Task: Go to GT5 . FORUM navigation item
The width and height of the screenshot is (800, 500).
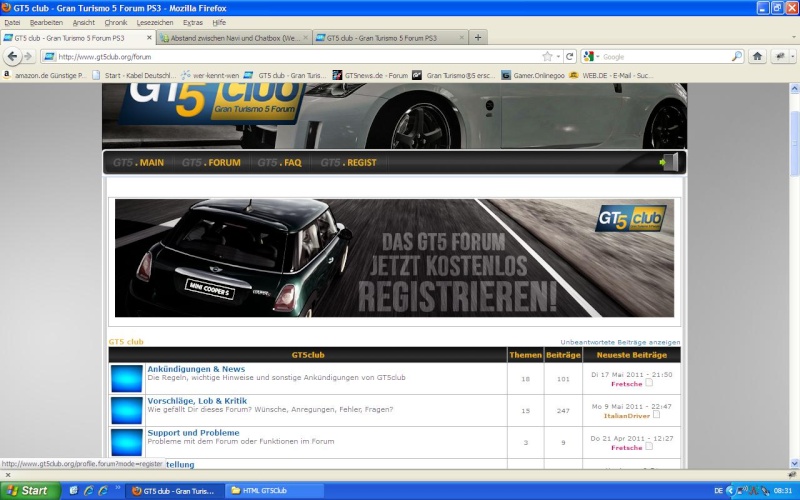Action: click(211, 163)
